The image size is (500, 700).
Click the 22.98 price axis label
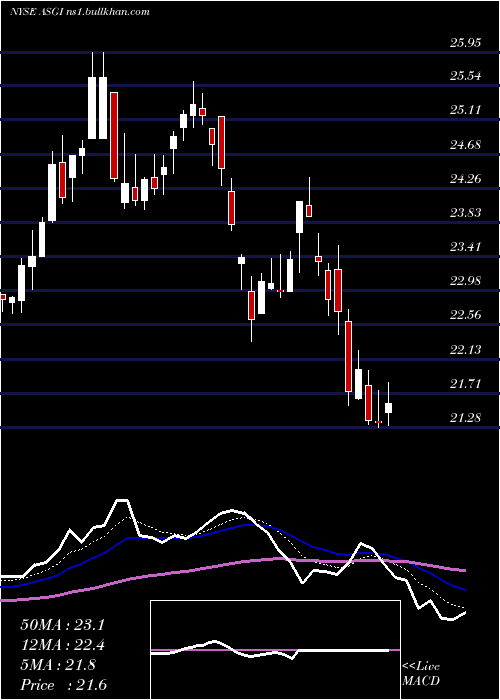coord(465,280)
